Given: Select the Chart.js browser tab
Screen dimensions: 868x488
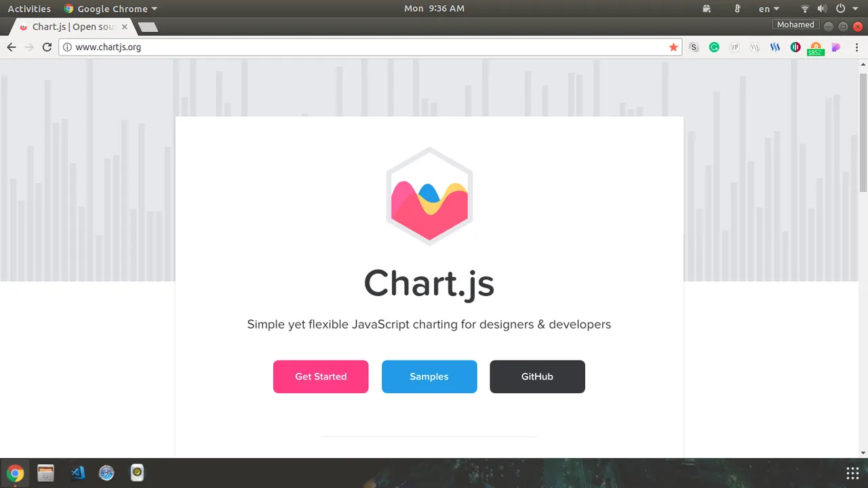Looking at the screenshot, I should (73, 27).
